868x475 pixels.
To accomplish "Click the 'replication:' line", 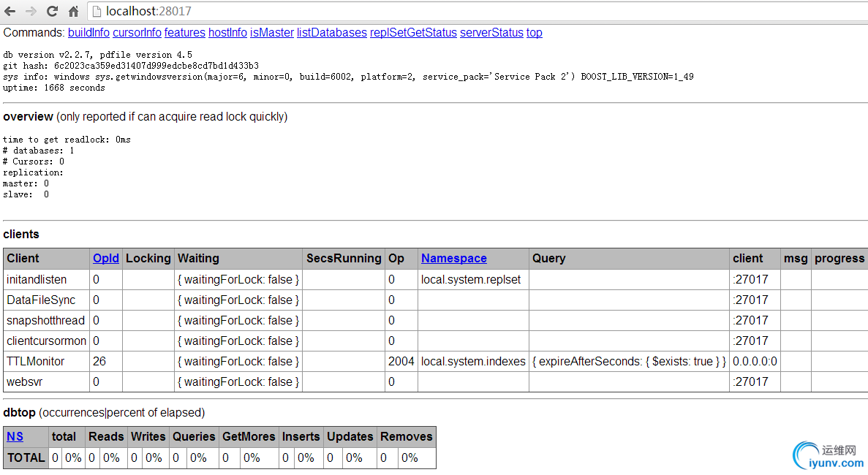I will tap(33, 172).
